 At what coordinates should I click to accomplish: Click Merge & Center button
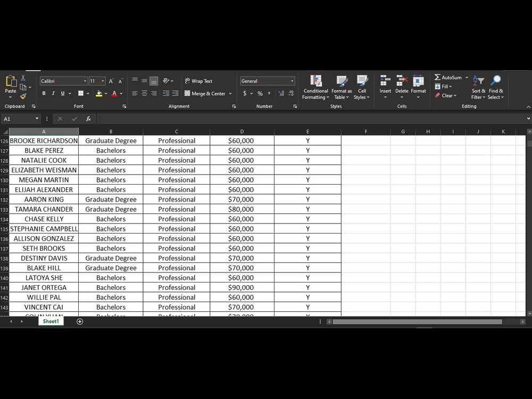(205, 94)
